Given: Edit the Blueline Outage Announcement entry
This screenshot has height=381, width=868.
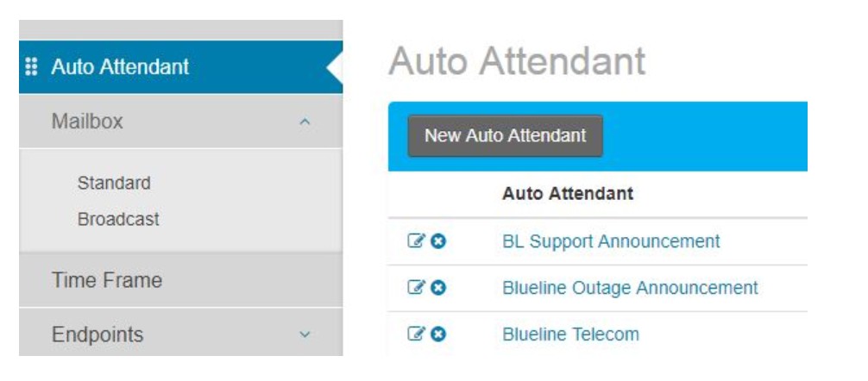Looking at the screenshot, I should pyautogui.click(x=416, y=288).
